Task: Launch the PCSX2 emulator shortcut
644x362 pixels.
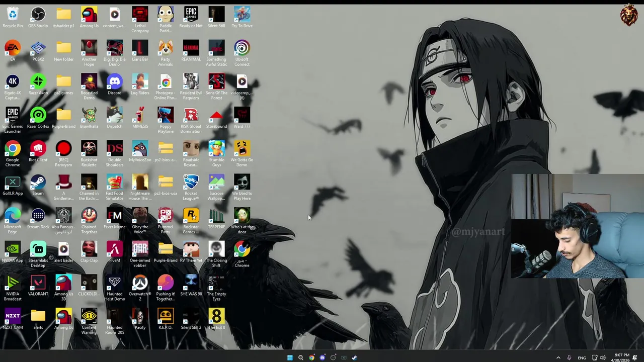Action: click(x=38, y=51)
